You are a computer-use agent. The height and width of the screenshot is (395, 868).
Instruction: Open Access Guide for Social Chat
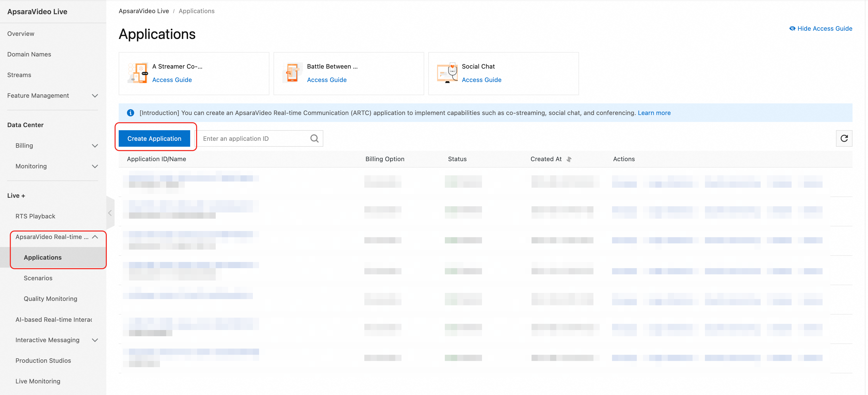[x=481, y=80]
